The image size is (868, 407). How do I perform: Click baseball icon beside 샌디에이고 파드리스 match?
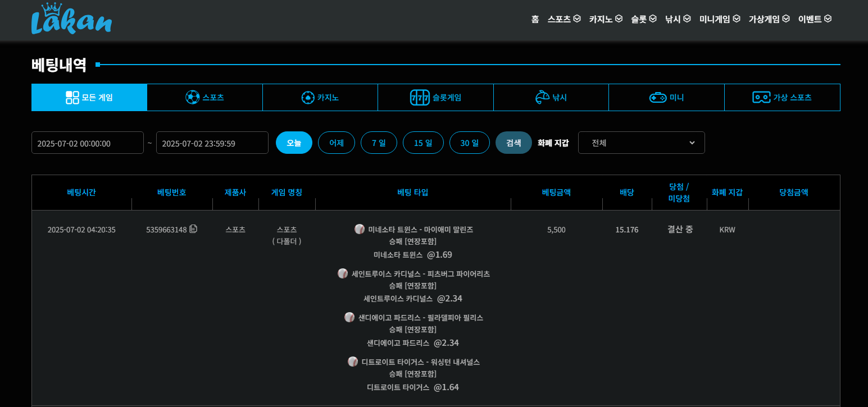[349, 317]
